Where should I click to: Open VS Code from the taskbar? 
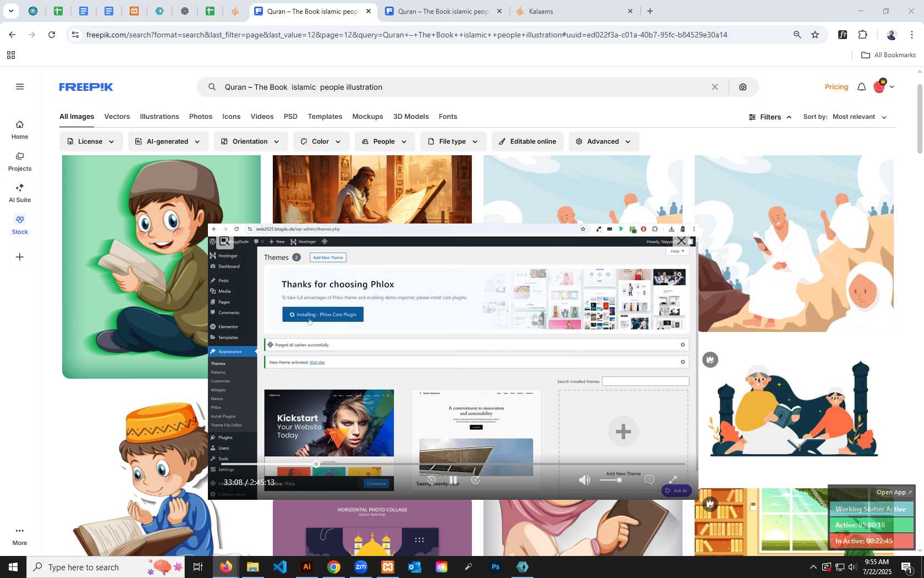[x=280, y=567]
